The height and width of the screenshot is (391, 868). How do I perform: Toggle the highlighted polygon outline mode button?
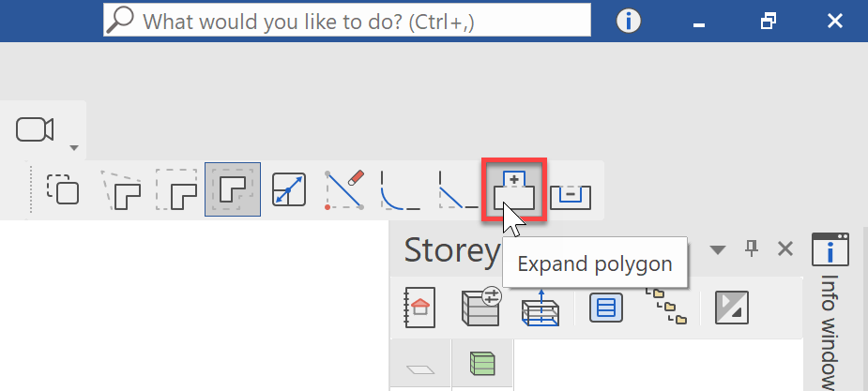click(233, 189)
